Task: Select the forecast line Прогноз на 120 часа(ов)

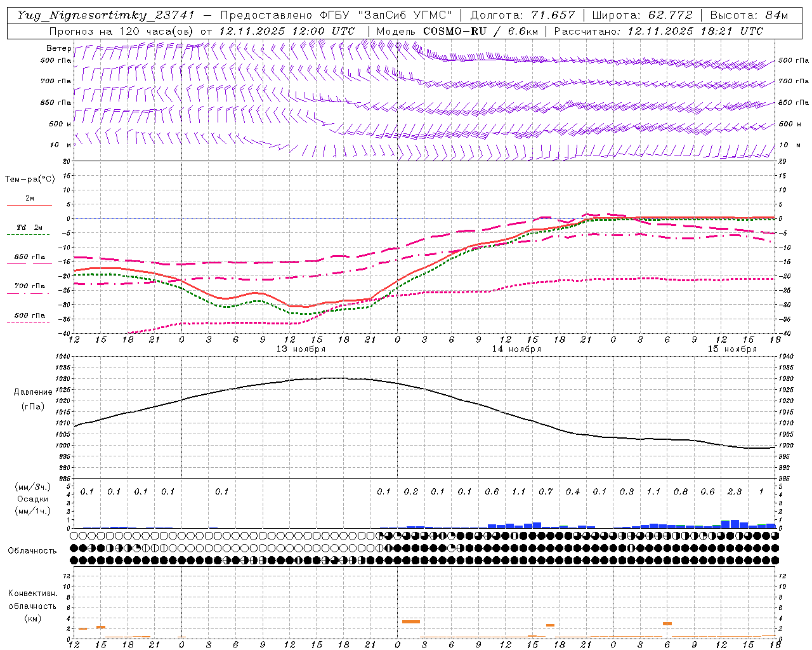Action: [x=121, y=31]
